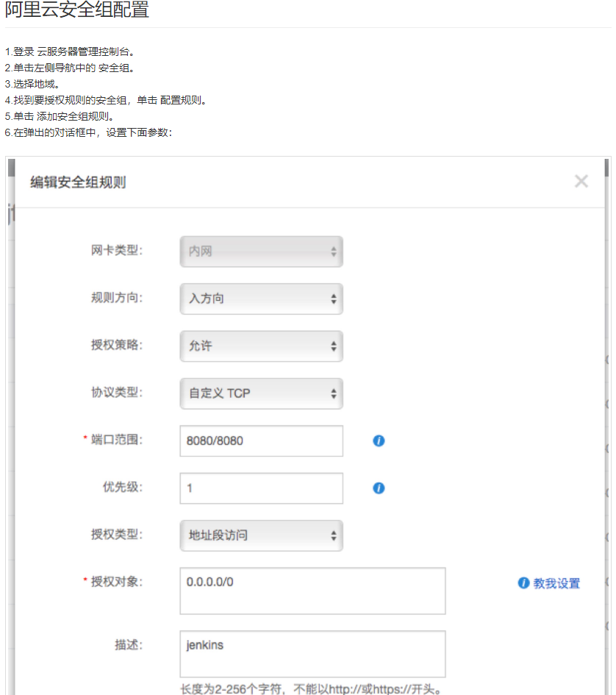Click the info icon beside 优先级 field
Image resolution: width=616 pixels, height=695 pixels.
coord(378,488)
